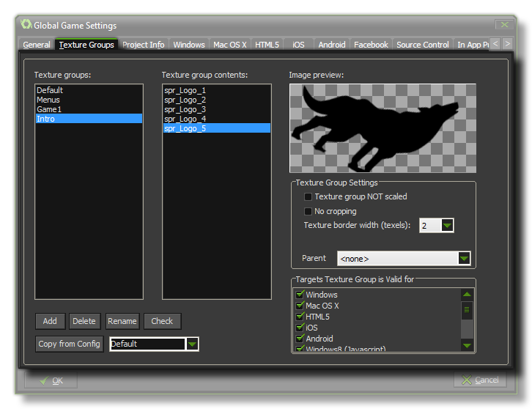This screenshot has width=532, height=409.
Task: Toggle the No cropping checkbox
Action: pyautogui.click(x=308, y=211)
